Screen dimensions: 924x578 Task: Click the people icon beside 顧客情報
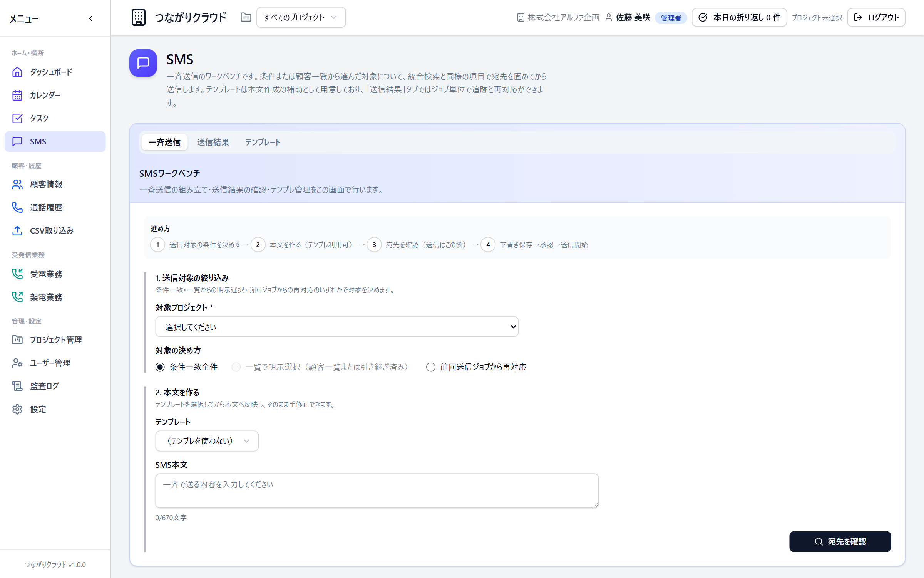point(17,185)
